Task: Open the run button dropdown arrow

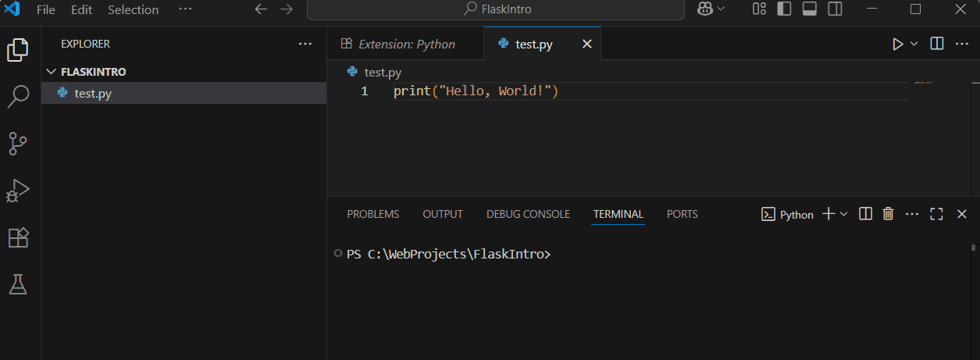Action: click(x=914, y=44)
